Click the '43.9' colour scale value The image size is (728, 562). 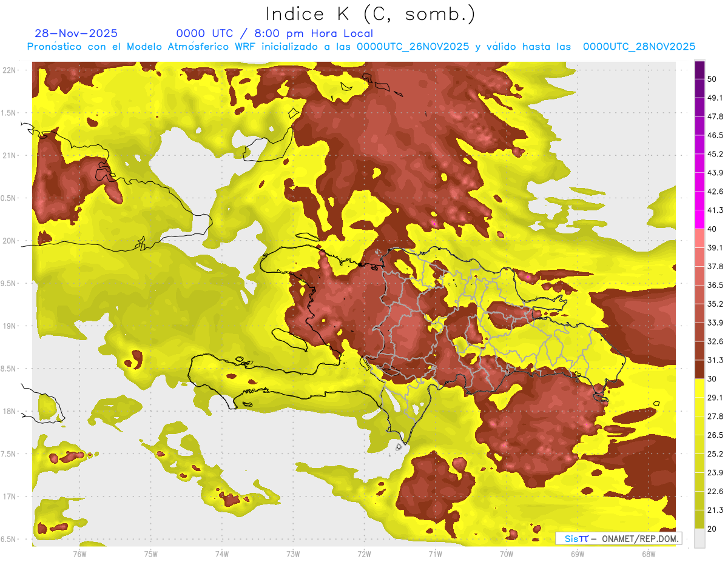click(715, 173)
